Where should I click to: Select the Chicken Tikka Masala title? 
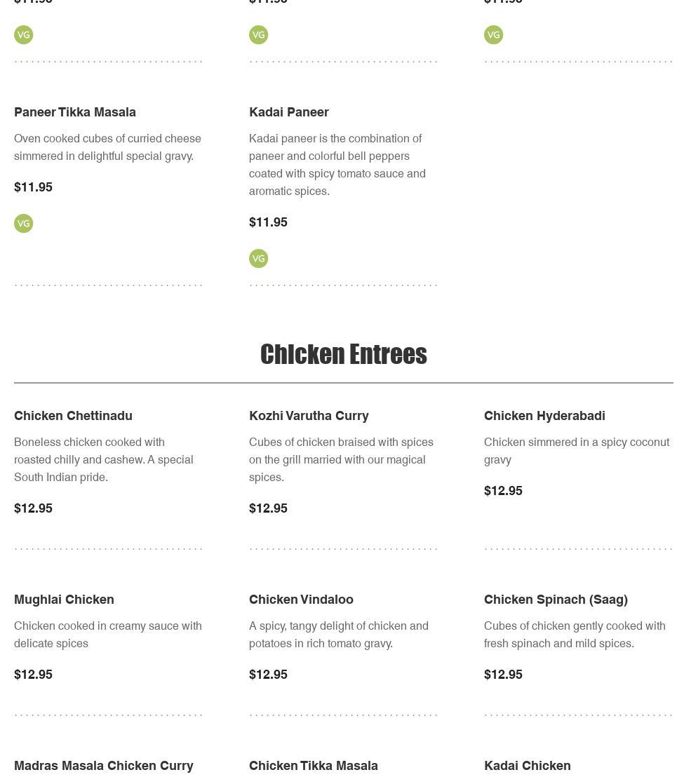(314, 766)
